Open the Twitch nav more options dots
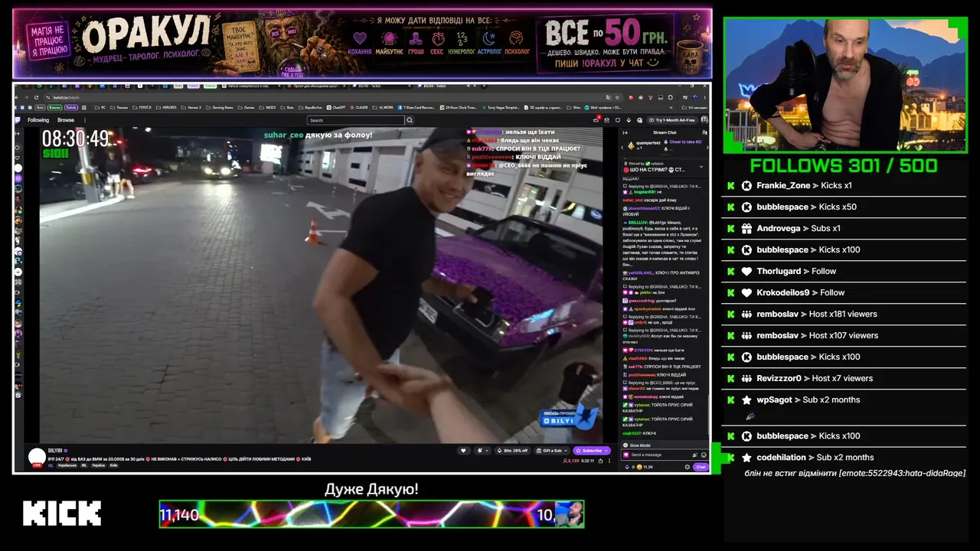 pyautogui.click(x=83, y=120)
